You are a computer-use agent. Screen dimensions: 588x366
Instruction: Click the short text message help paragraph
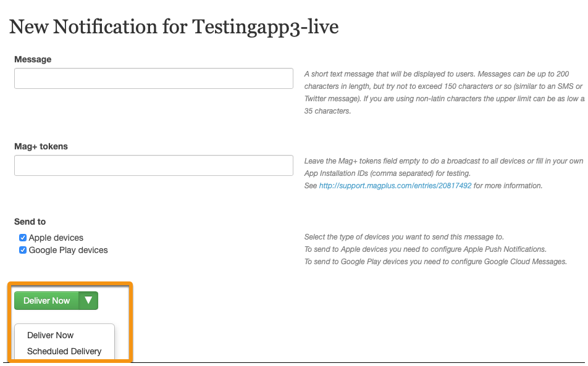click(x=444, y=92)
